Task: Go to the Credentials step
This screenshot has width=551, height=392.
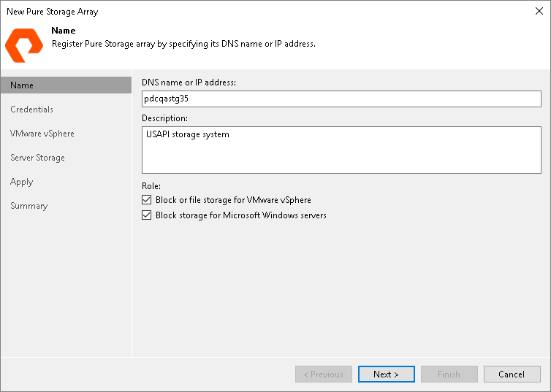Action: pos(31,109)
